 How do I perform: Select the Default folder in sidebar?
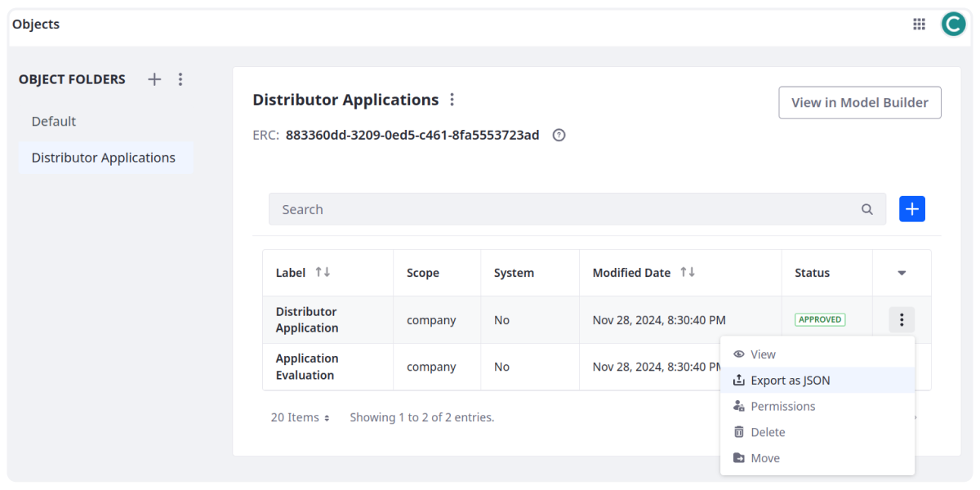tap(54, 121)
